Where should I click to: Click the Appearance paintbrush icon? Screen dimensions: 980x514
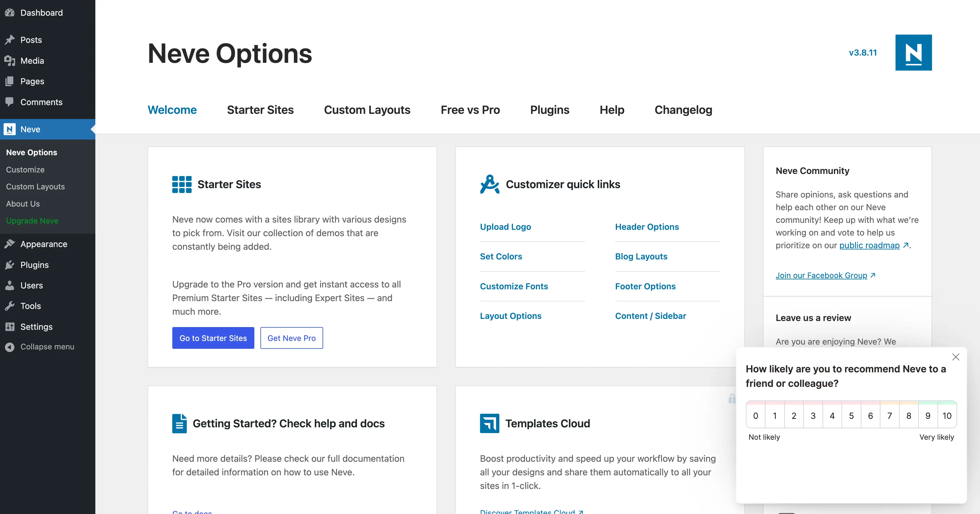click(x=10, y=244)
